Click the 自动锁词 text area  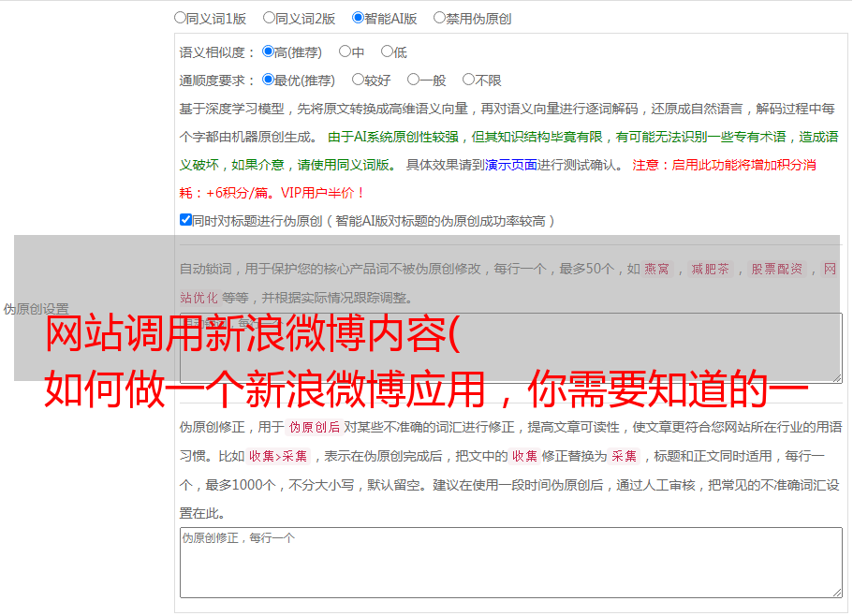[x=511, y=348]
